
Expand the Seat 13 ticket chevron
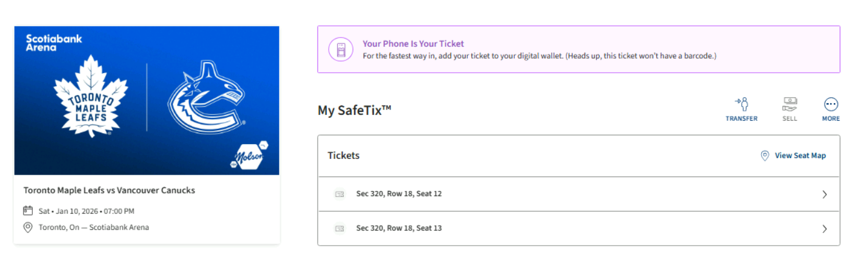click(x=825, y=229)
